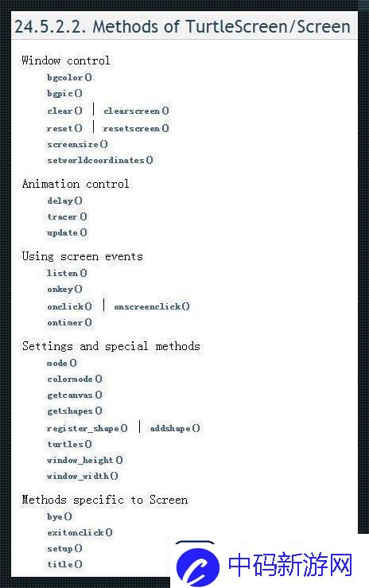Select the update() link

[67, 233]
